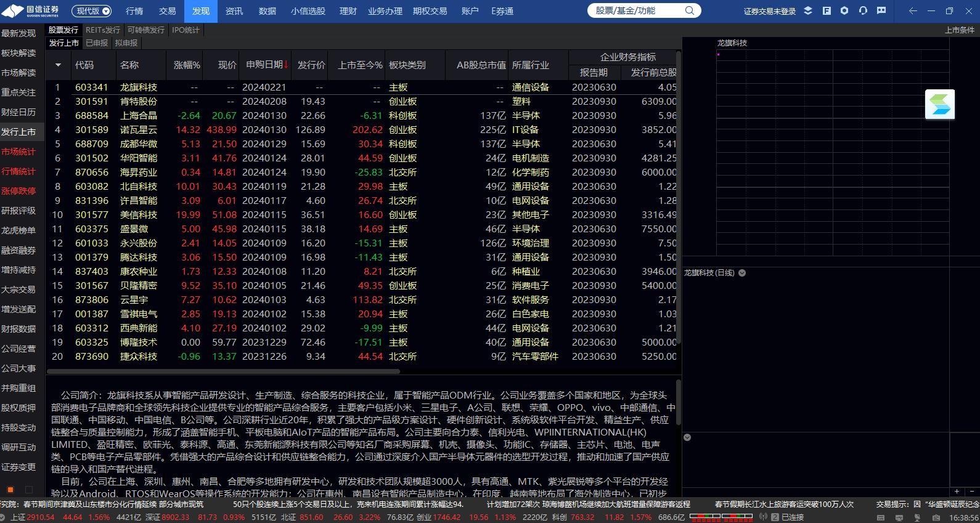Image resolution: width=980 pixels, height=523 pixels.
Task: Open the 交易 menu
Action: [x=168, y=11]
